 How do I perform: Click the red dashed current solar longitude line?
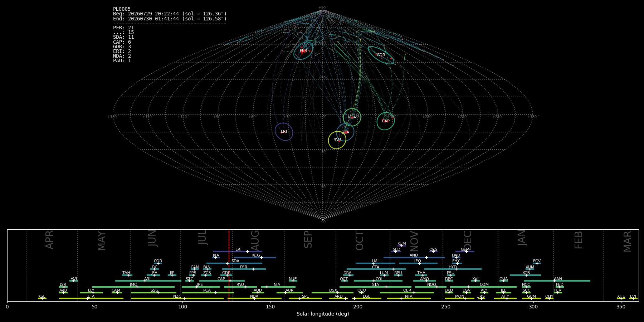[229, 265]
